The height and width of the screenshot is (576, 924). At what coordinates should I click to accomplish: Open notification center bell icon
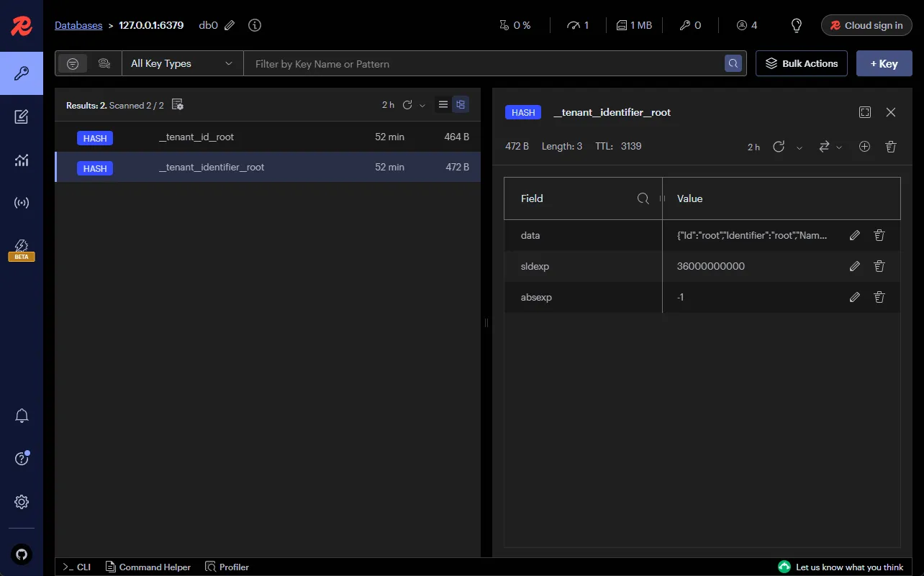pos(22,416)
